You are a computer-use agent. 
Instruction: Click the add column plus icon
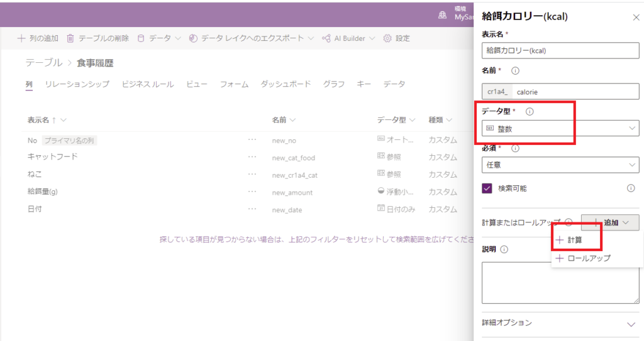[21, 38]
